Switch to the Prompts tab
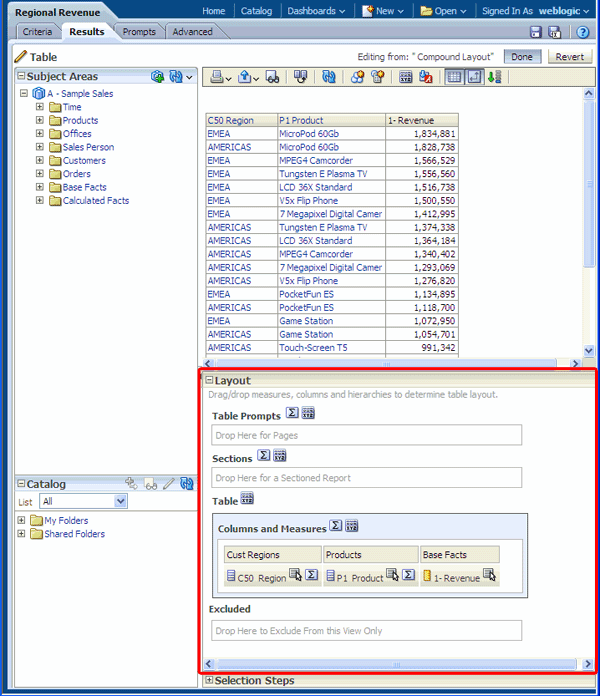The image size is (600, 696). [139, 32]
